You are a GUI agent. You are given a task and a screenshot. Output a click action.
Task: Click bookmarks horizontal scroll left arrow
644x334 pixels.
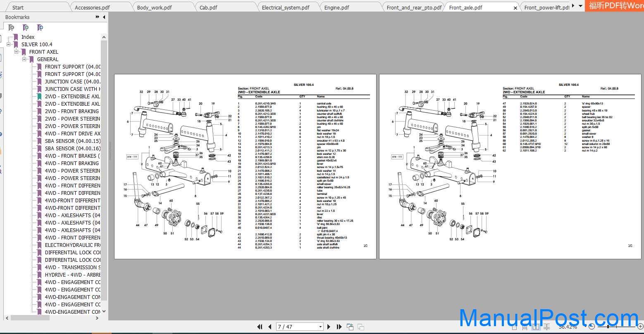[7, 318]
